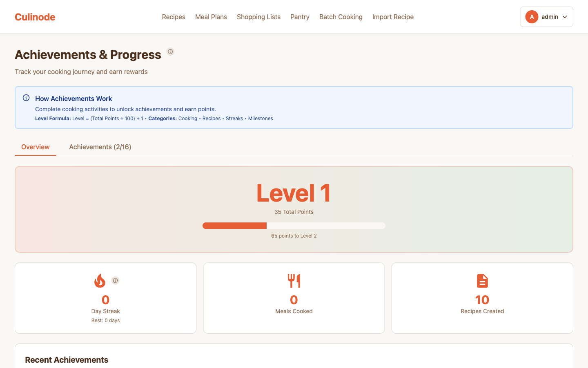Screen dimensions: 588x368
Task: Open the user profile dropdown in the header
Action: pyautogui.click(x=546, y=17)
